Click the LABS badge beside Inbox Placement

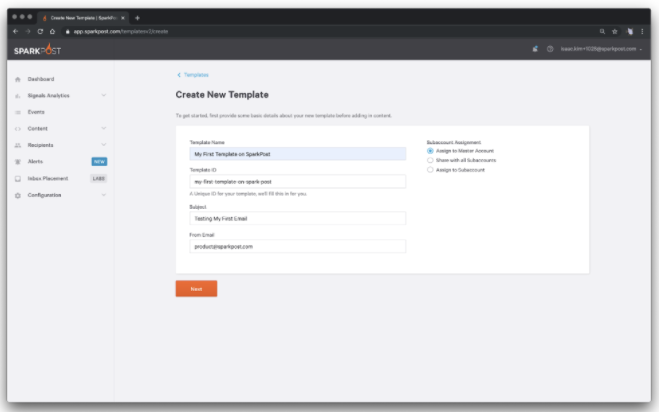[x=99, y=179]
